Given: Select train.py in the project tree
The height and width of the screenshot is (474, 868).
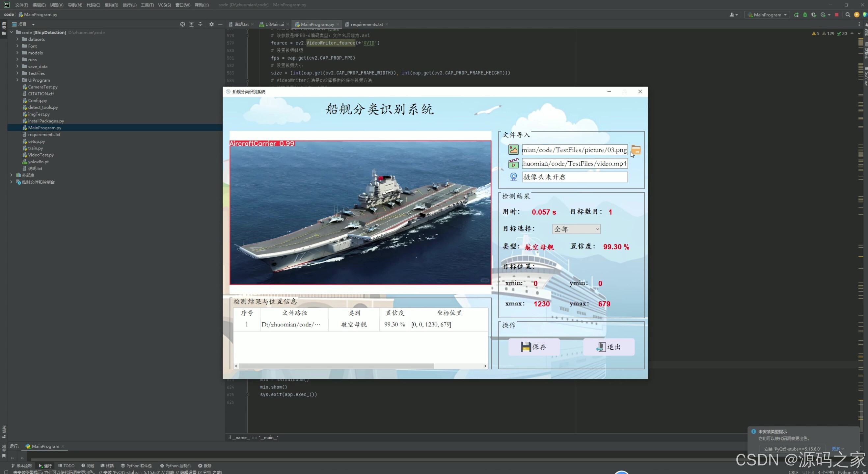Looking at the screenshot, I should click(x=35, y=148).
